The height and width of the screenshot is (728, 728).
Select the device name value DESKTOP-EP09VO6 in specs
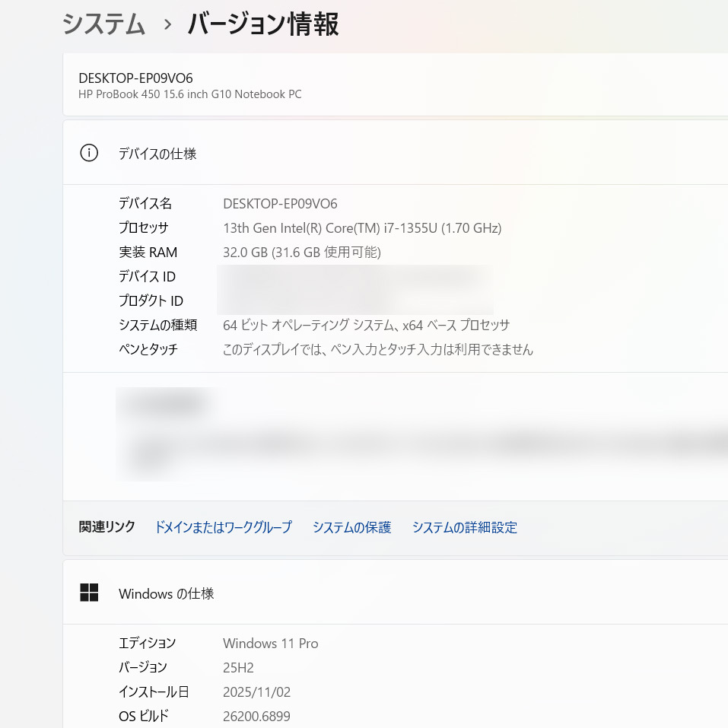pyautogui.click(x=280, y=204)
